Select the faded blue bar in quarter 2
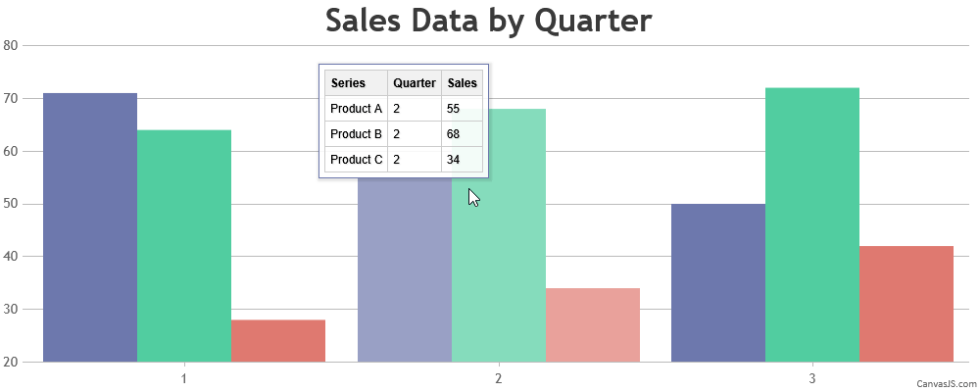Viewport: 980px width, 392px height. click(x=405, y=272)
